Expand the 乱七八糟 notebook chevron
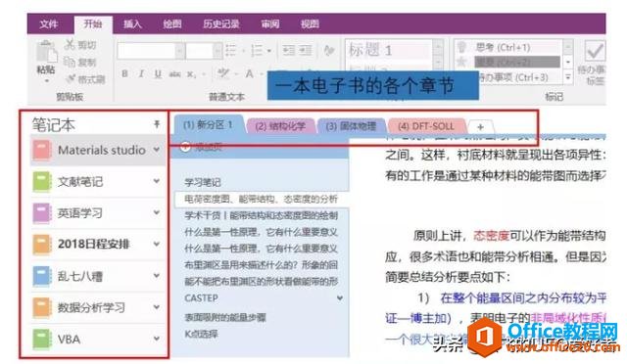 [157, 276]
